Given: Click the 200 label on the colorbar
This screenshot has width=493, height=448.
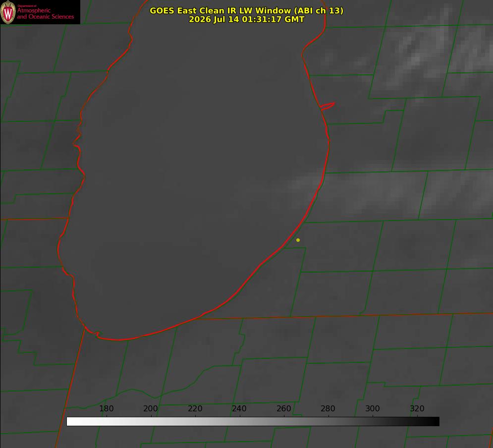Looking at the screenshot, I should point(151,408).
